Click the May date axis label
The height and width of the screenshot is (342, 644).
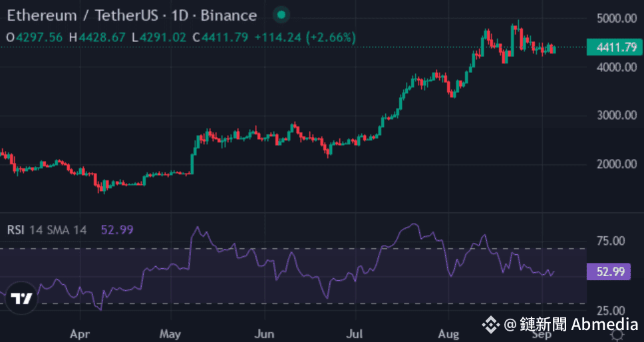pyautogui.click(x=170, y=334)
